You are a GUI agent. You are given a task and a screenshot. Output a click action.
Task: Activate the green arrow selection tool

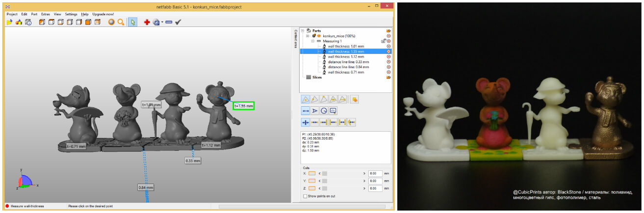pyautogui.click(x=132, y=22)
